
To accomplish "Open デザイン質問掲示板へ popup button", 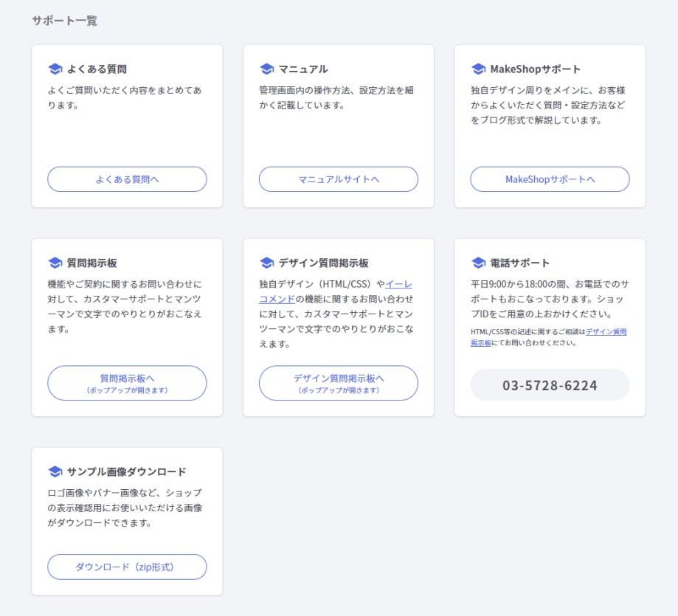I will tap(339, 383).
